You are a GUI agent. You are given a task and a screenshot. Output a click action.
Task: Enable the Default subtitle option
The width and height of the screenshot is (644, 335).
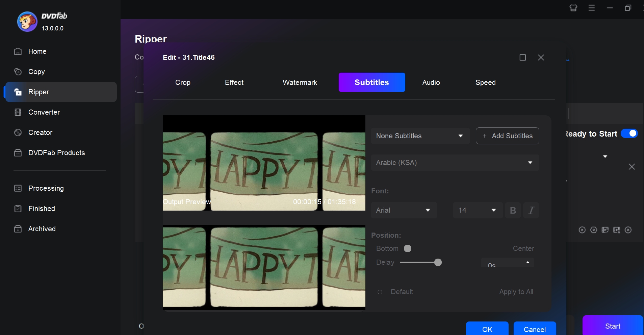(x=380, y=292)
